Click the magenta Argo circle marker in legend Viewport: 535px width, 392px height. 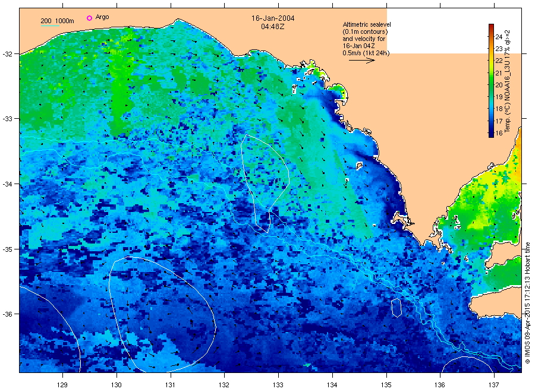click(x=89, y=18)
